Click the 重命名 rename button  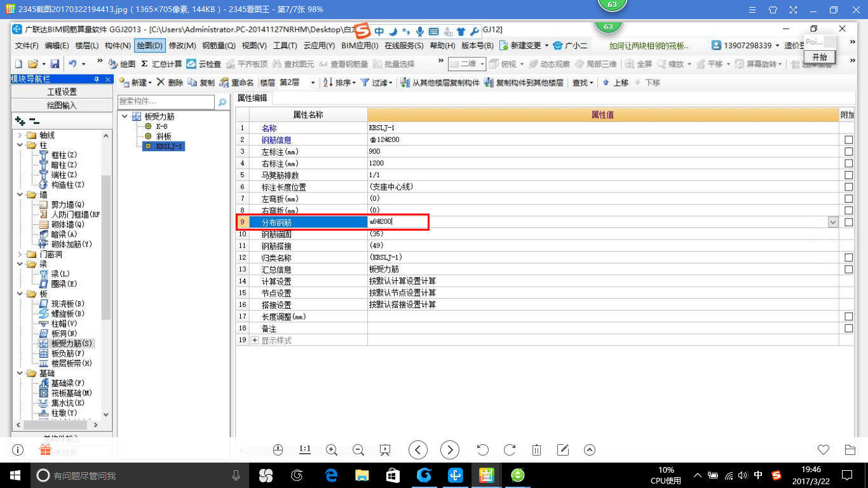point(237,83)
